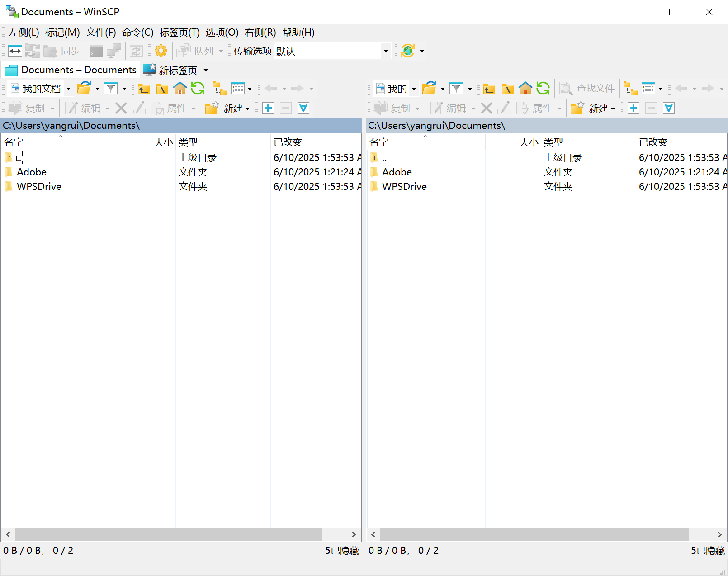Click the compare directories icon in main toolbar
The height and width of the screenshot is (576, 728).
[x=15, y=51]
